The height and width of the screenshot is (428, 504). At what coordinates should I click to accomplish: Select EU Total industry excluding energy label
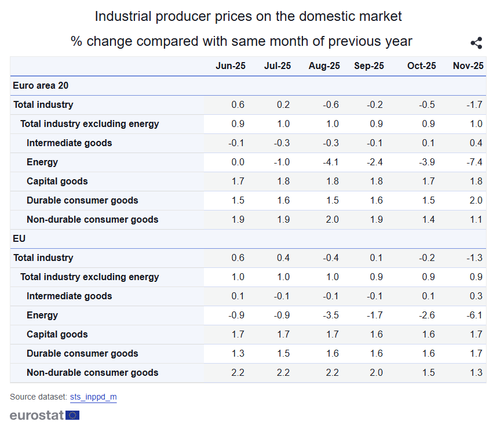point(89,277)
